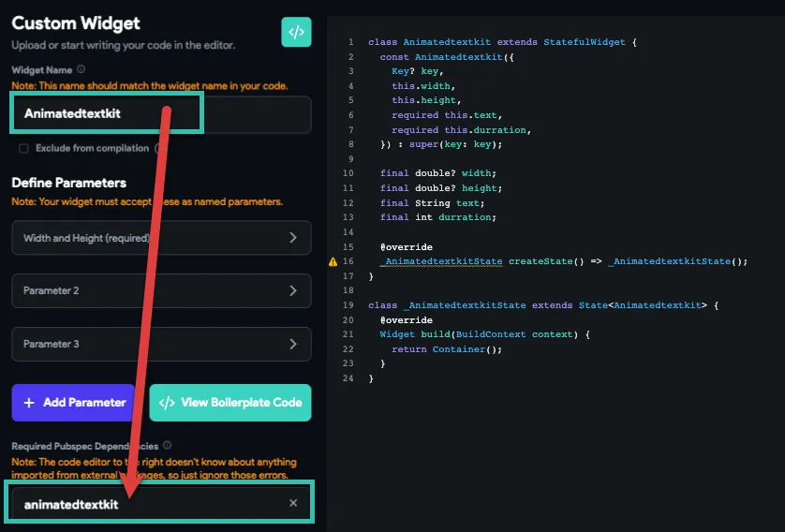The image size is (785, 532).
Task: Click the Add Parameter button
Action: (x=73, y=403)
